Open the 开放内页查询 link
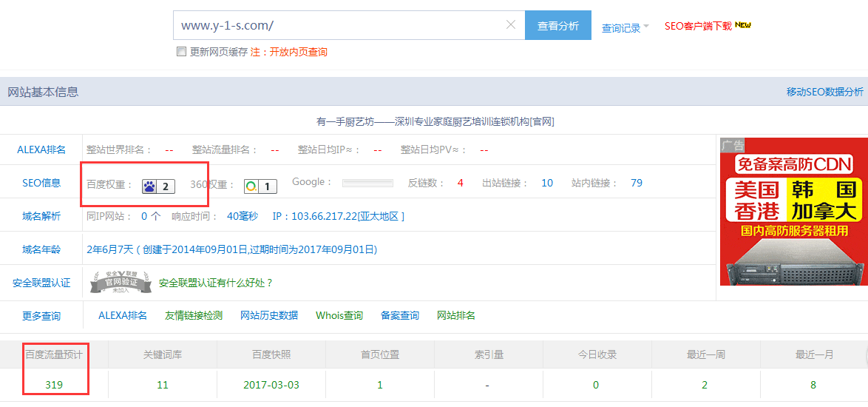 click(298, 52)
